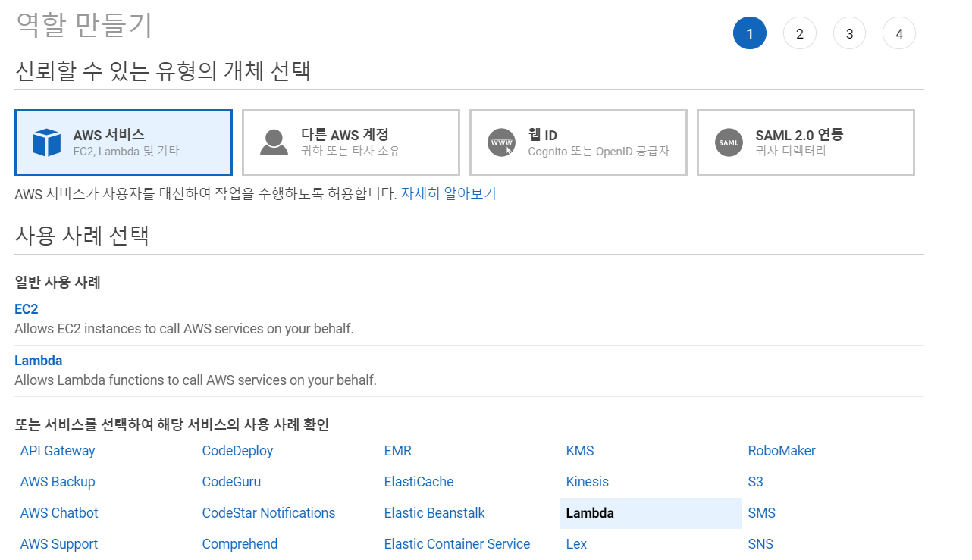Click the highlighted Lambda service entry
This screenshot has height=560, width=972.
click(x=651, y=513)
